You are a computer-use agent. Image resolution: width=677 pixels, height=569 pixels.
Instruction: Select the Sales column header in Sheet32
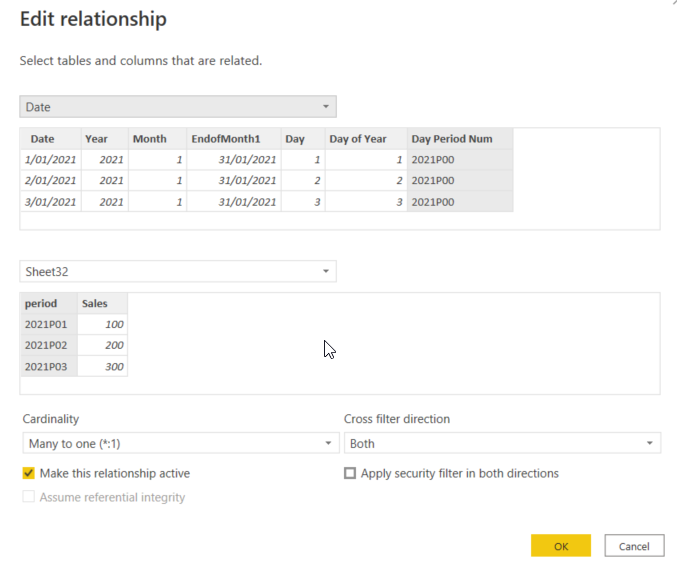coord(102,303)
